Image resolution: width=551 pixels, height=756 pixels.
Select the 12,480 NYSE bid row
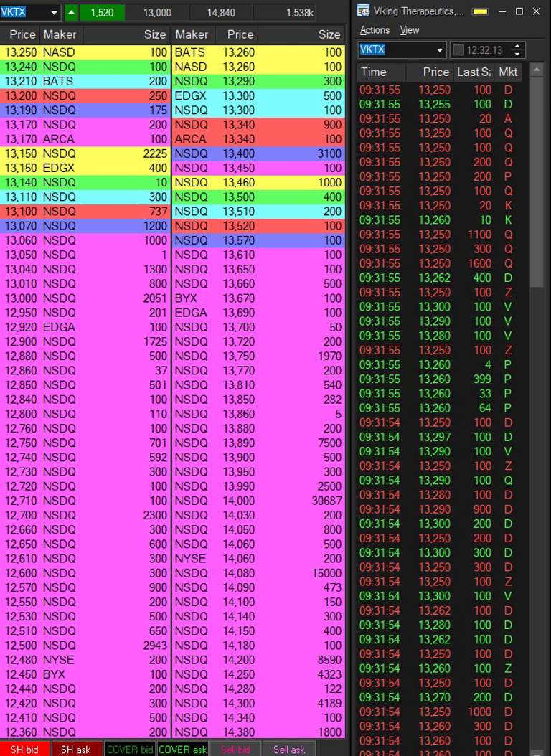(x=85, y=660)
